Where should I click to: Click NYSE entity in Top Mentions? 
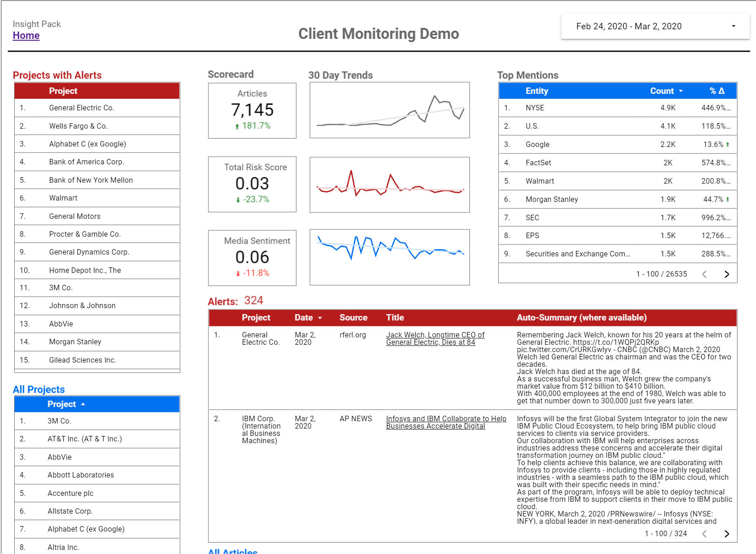[x=535, y=108]
